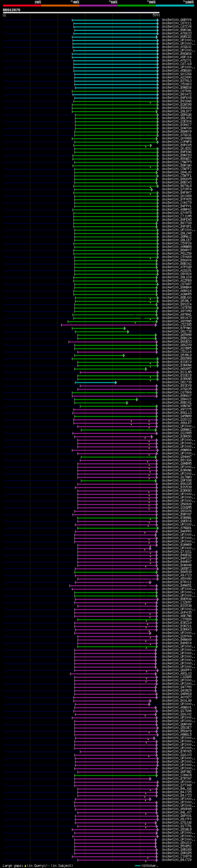Select the query name BB912879

pyautogui.click(x=11, y=10)
